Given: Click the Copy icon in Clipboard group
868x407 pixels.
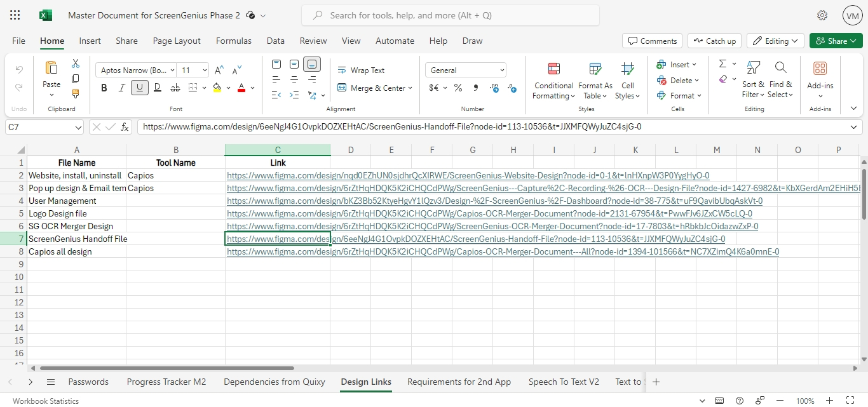Looking at the screenshot, I should click(x=76, y=79).
